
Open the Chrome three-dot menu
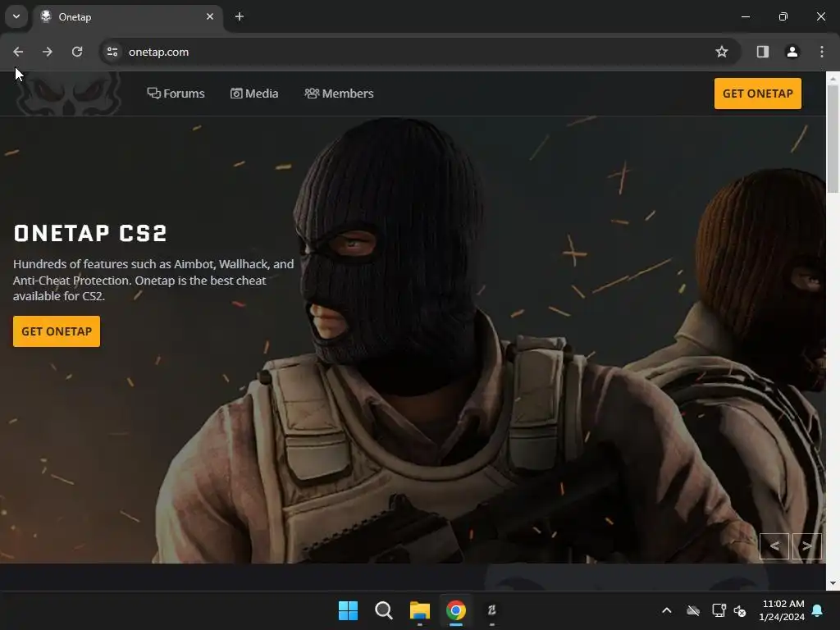tap(822, 52)
